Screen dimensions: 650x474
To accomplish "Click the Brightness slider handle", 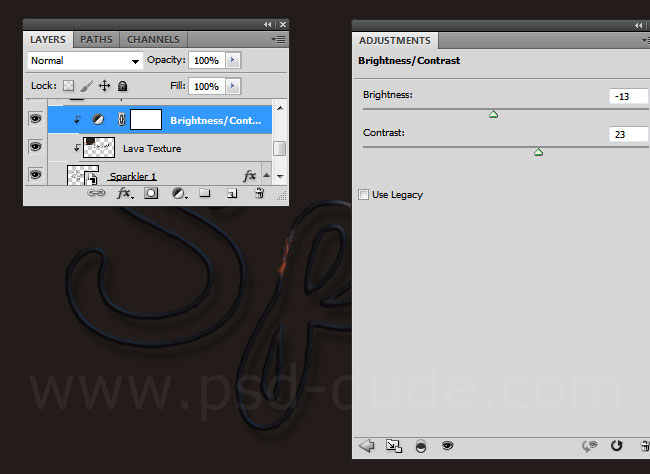I will 493,114.
